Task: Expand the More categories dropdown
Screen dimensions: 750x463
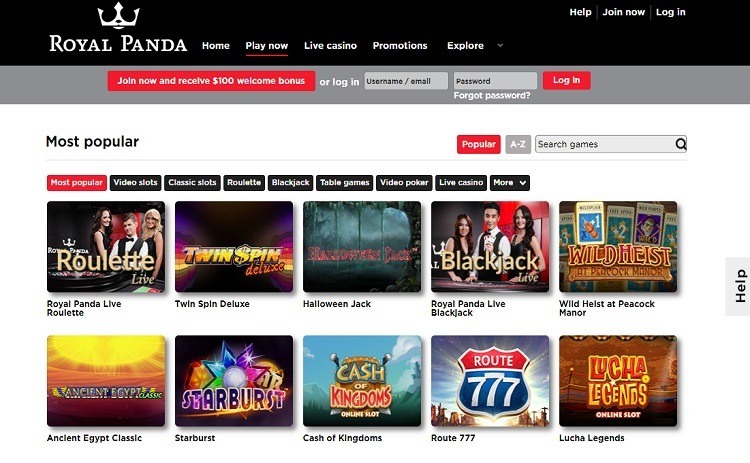Action: click(x=510, y=183)
